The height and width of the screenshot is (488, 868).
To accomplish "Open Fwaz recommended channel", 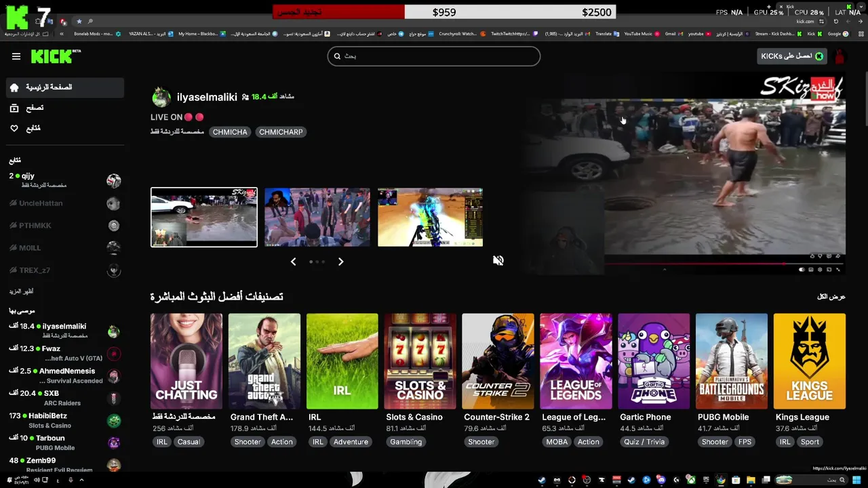I will 64,353.
